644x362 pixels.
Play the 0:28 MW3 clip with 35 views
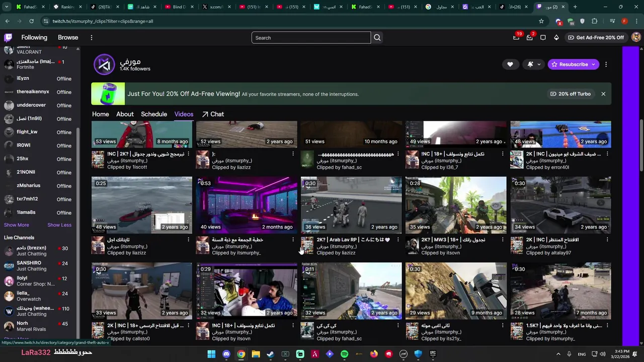pos(456,205)
